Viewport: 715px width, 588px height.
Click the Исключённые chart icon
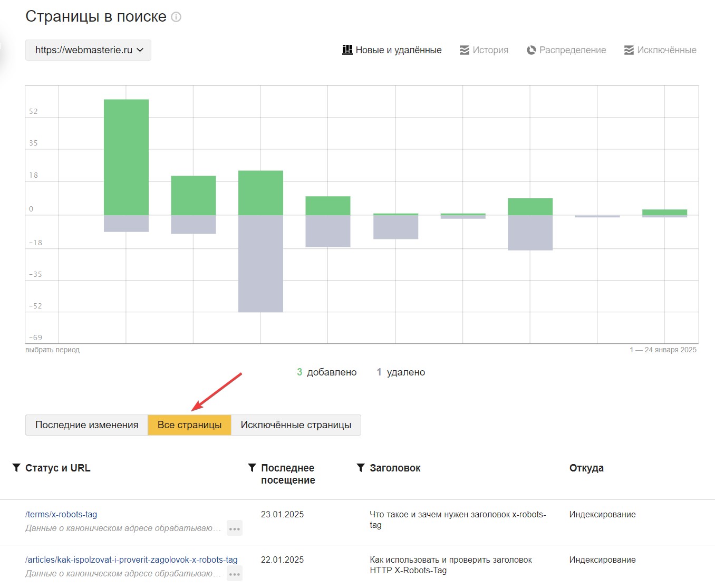(x=629, y=50)
